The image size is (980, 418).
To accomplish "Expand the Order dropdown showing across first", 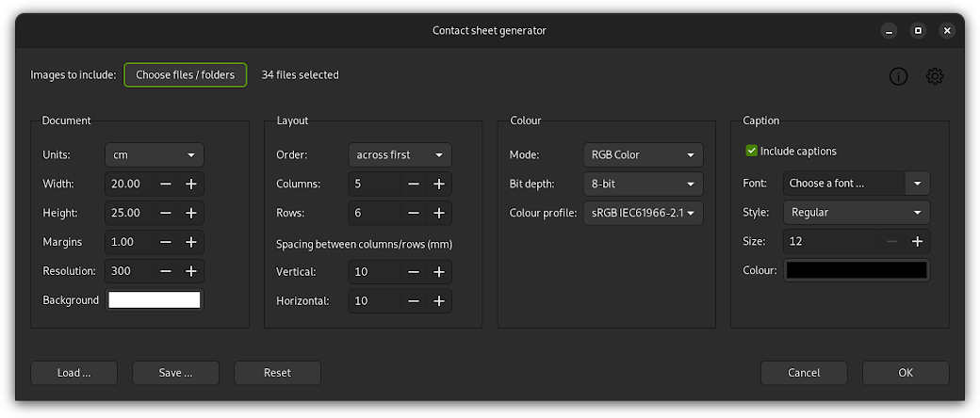I will 400,154.
